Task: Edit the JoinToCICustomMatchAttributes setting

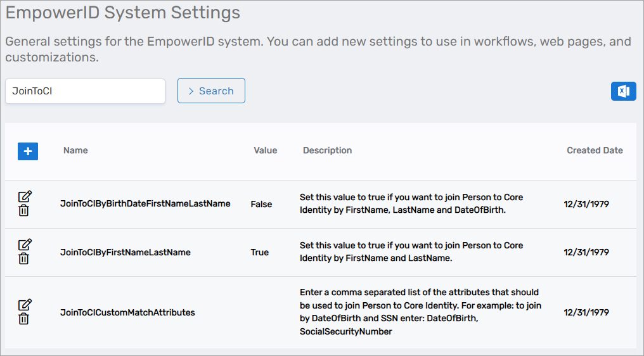Action: (25, 305)
